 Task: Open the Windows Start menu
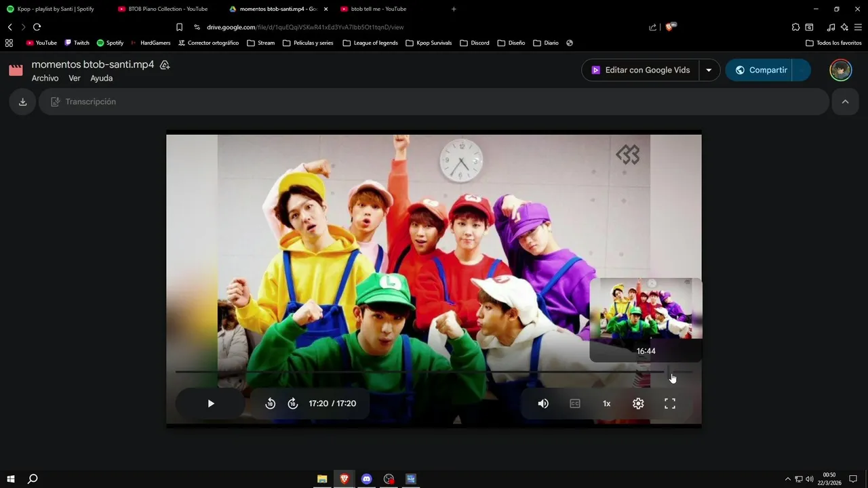tap(11, 479)
